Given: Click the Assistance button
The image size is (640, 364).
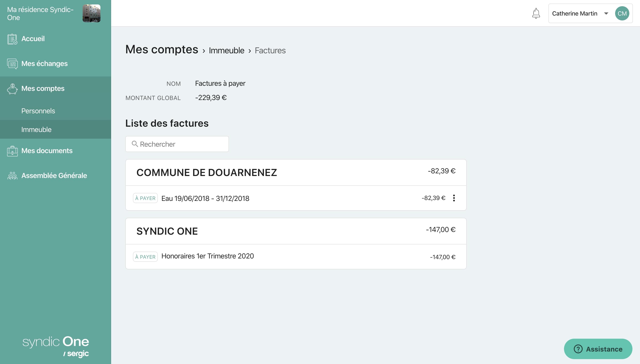Looking at the screenshot, I should tap(598, 349).
